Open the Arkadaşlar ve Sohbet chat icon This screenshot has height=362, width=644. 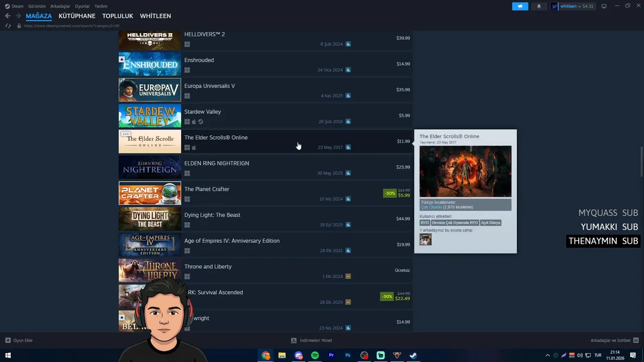(x=636, y=340)
